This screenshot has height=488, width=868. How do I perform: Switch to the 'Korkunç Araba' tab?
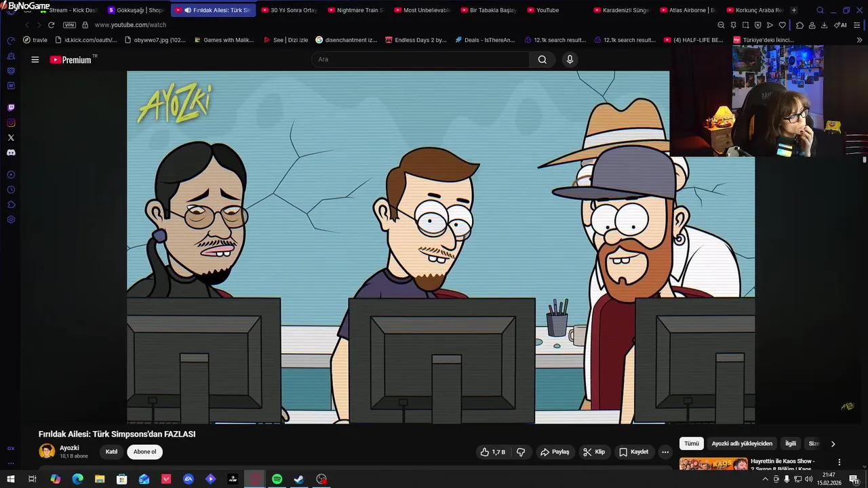[754, 10]
